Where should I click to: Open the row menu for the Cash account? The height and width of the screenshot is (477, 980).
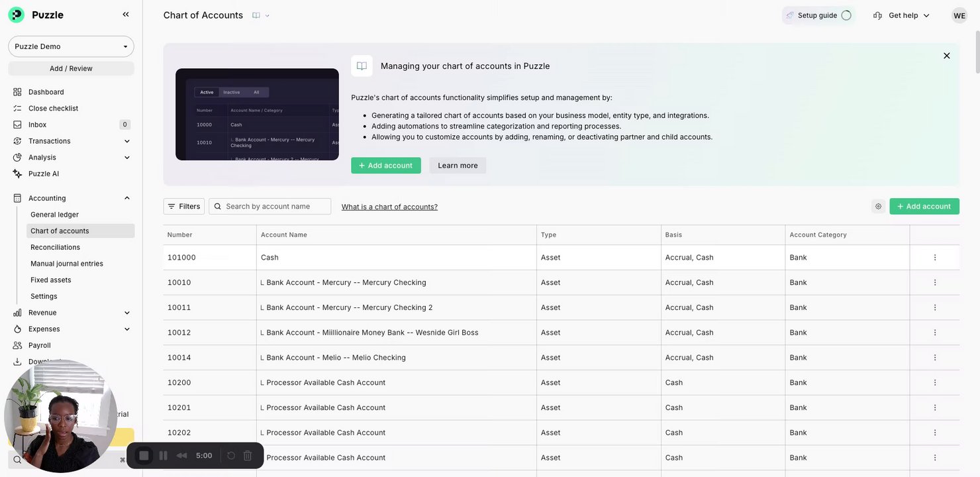point(934,258)
